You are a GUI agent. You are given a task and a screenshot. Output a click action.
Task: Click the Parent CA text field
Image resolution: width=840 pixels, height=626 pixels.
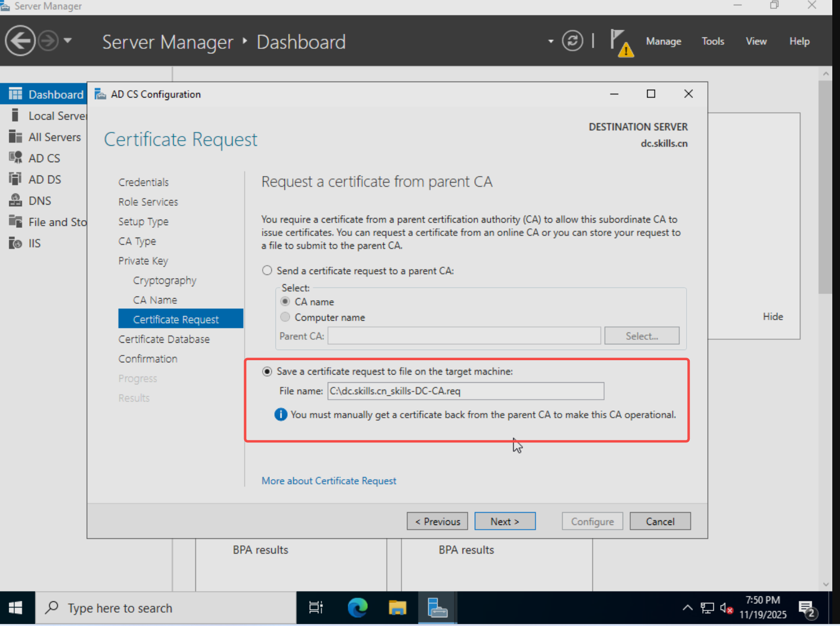464,336
